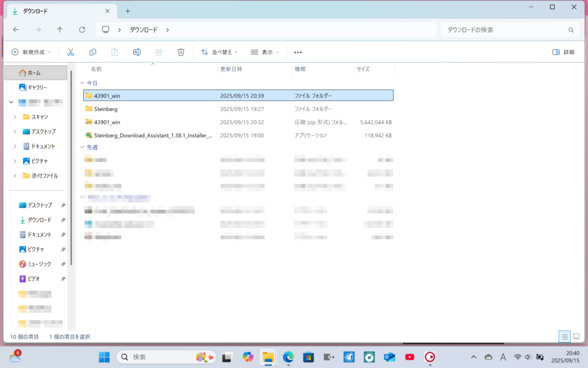Click the Copy icon in toolbar
This screenshot has width=588, height=368.
92,52
